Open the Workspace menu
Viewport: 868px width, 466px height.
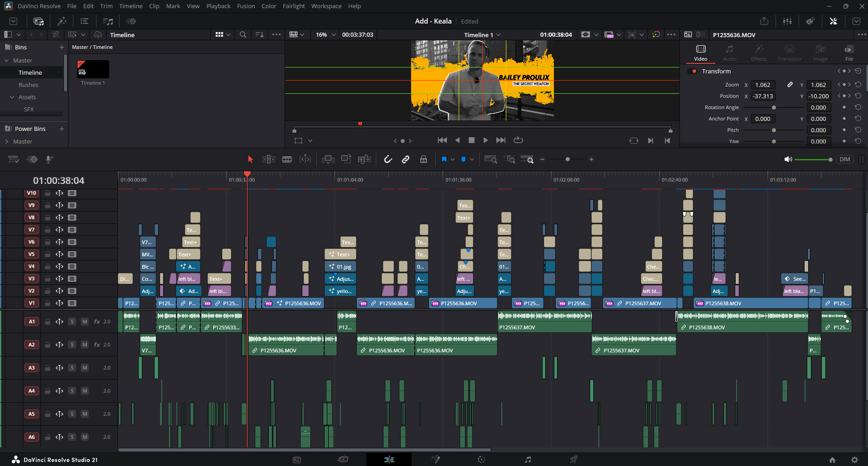pos(326,6)
